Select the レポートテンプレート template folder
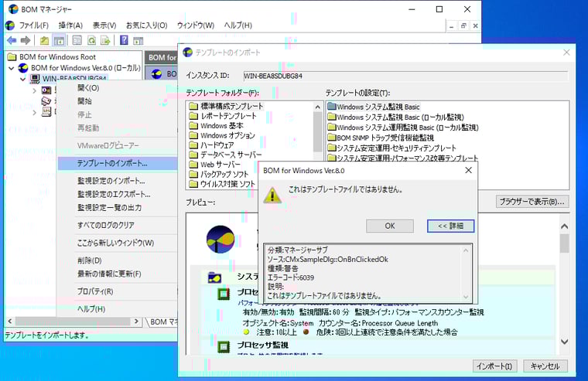The height and width of the screenshot is (381, 588). 223,116
